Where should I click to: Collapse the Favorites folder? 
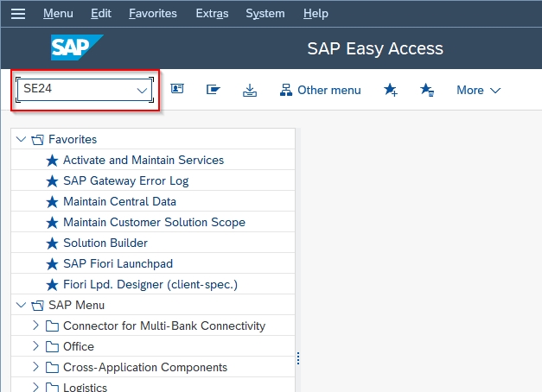21,139
